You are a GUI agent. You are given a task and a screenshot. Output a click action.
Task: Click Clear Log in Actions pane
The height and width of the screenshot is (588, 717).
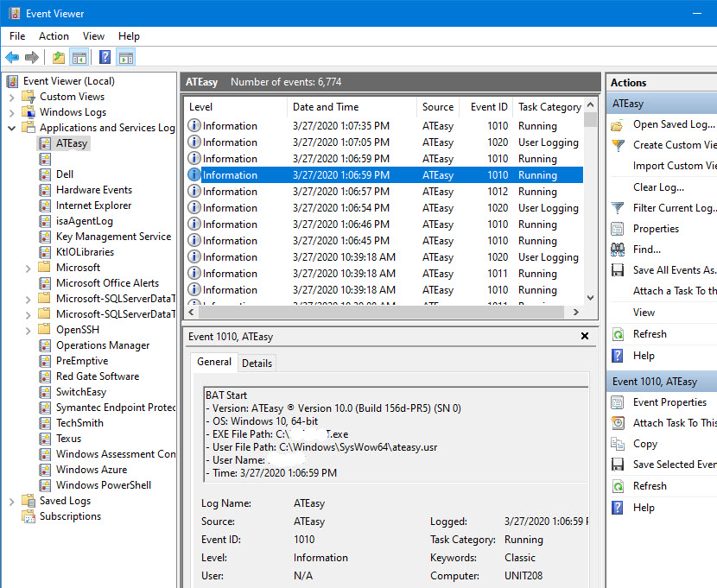point(658,187)
